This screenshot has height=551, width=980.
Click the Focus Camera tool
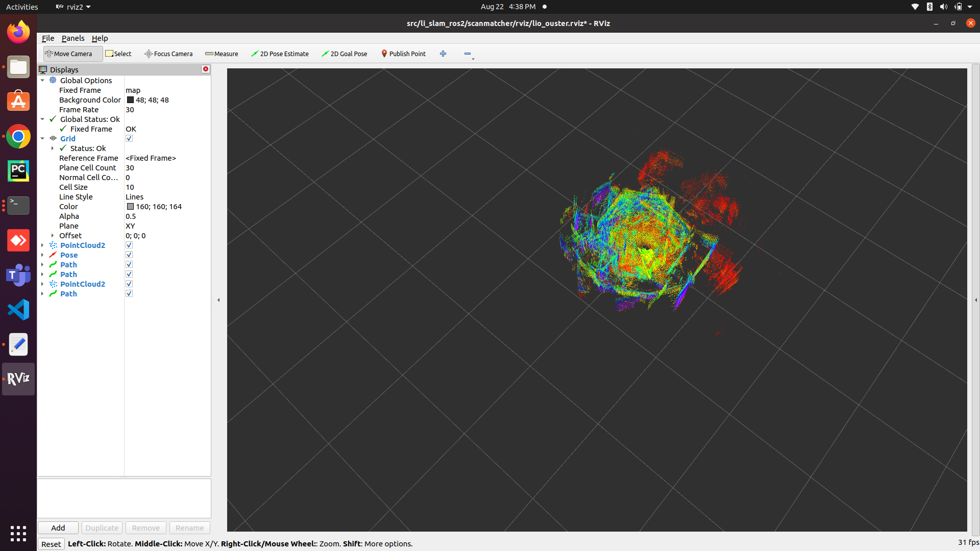click(168, 54)
